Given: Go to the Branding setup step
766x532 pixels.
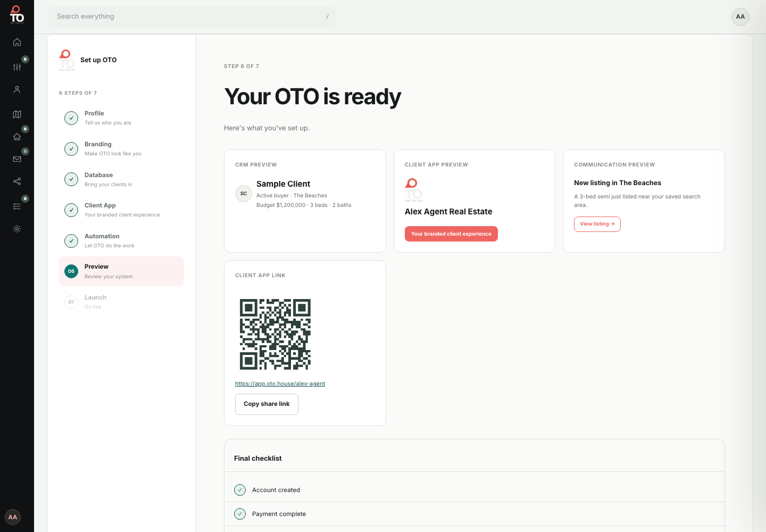Looking at the screenshot, I should coord(121,149).
